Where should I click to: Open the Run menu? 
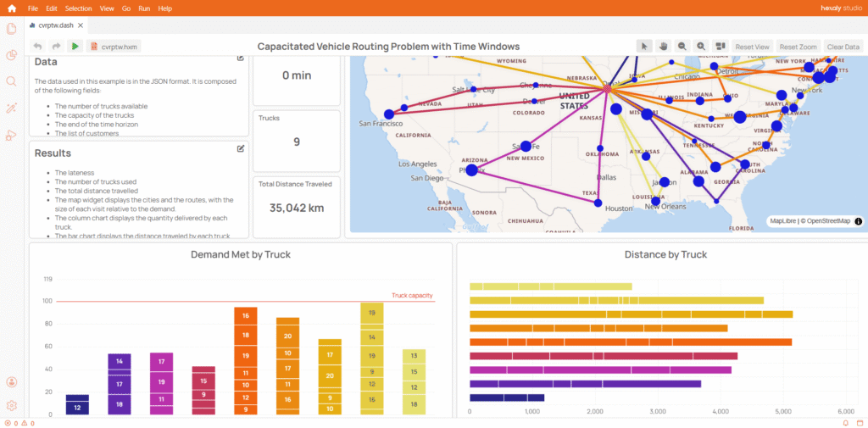(x=144, y=8)
